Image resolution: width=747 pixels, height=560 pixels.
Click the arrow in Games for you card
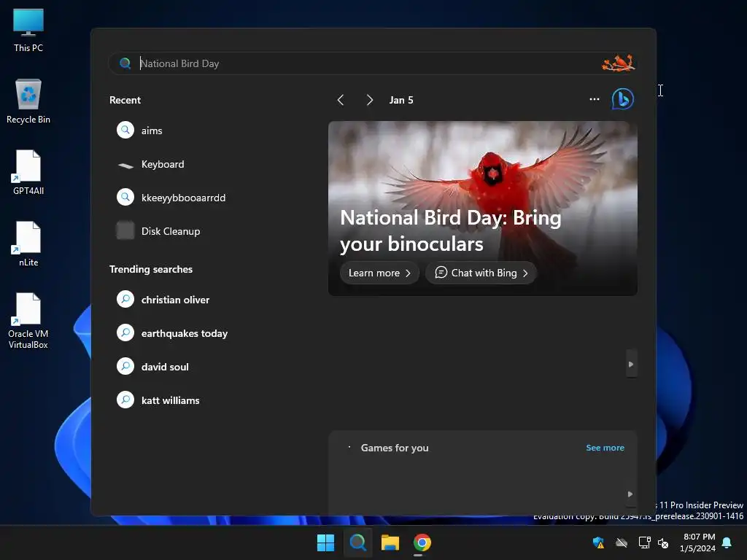(630, 494)
